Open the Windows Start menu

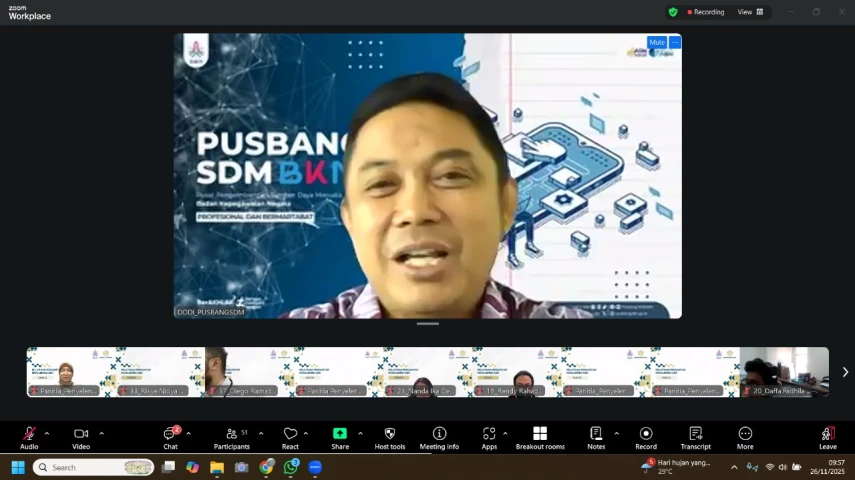pos(18,467)
